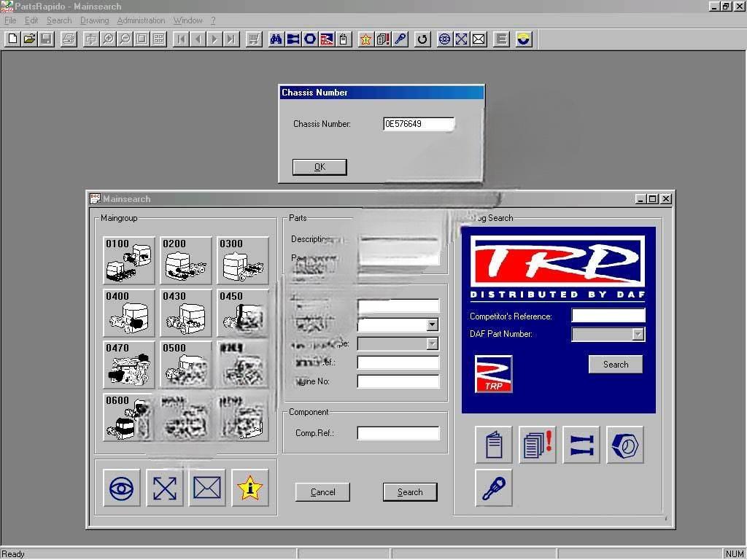Open the disabled type combo box dropdown
Image resolution: width=747 pixels, height=560 pixels.
point(433,343)
